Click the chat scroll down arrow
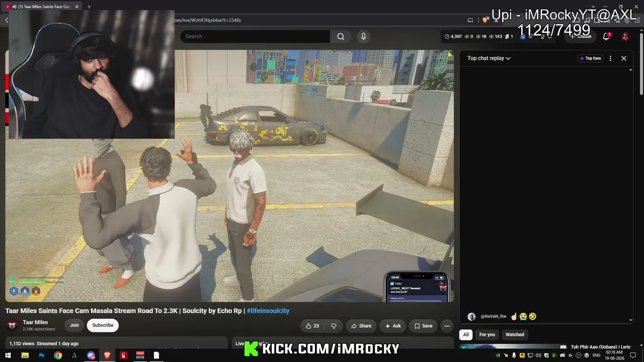The width and height of the screenshot is (644, 362). [630, 320]
